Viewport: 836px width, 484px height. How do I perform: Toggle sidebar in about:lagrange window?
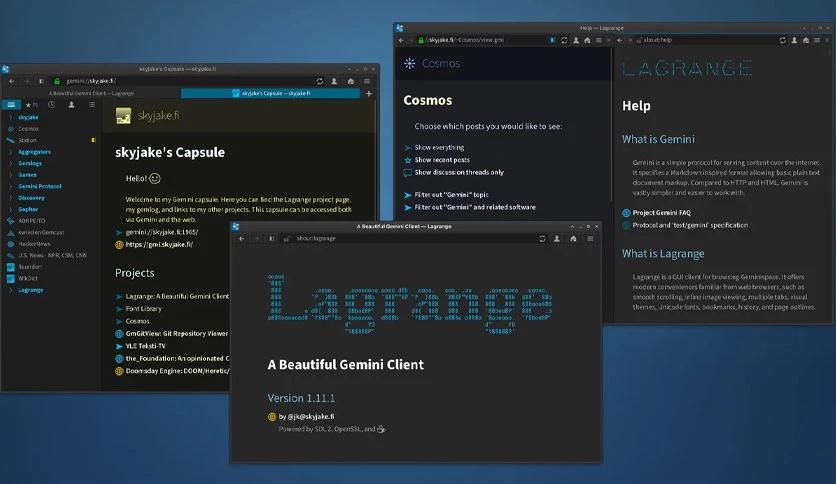pos(271,239)
